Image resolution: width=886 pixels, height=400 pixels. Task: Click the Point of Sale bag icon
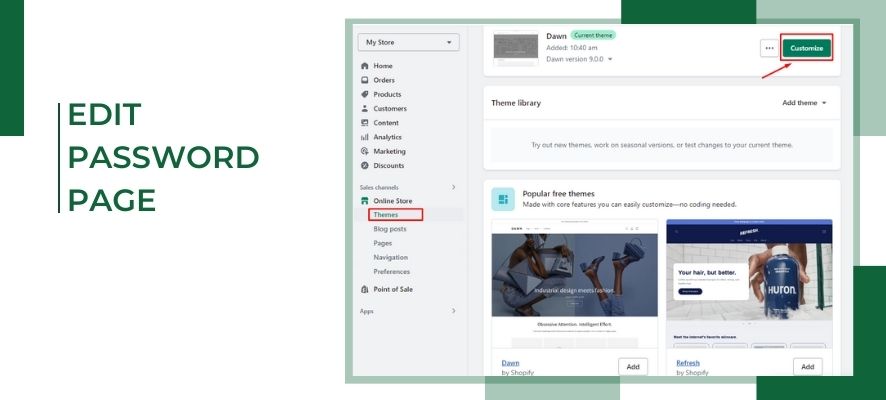click(x=364, y=289)
